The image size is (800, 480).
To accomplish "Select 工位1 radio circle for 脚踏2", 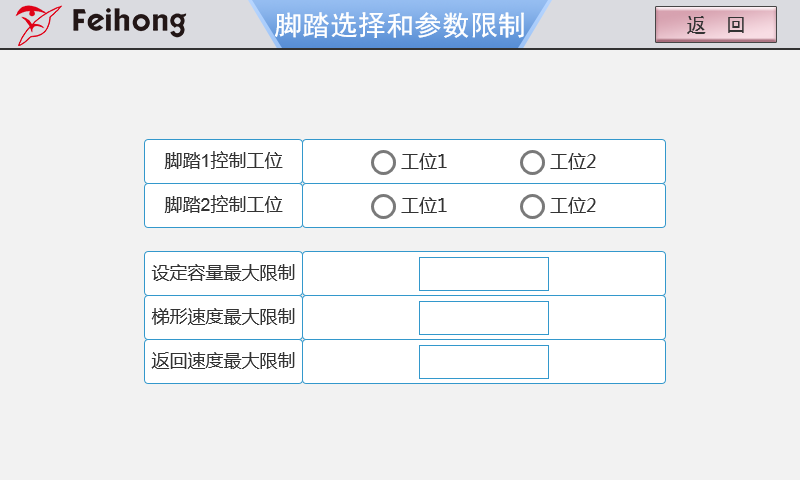I will coord(383,206).
